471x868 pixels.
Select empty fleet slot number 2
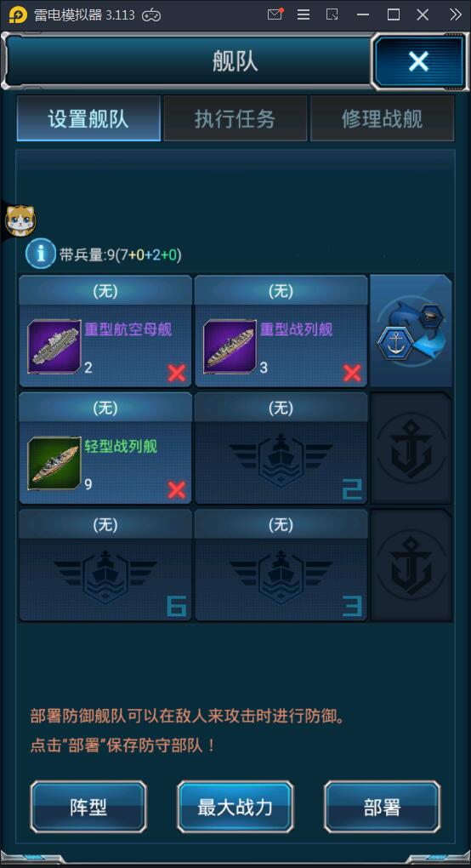281,448
